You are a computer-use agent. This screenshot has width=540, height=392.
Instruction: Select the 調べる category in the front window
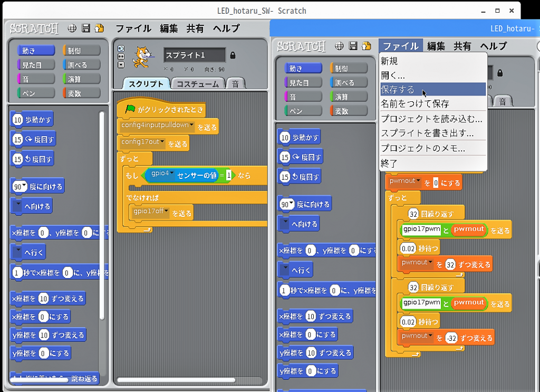pyautogui.click(x=349, y=83)
